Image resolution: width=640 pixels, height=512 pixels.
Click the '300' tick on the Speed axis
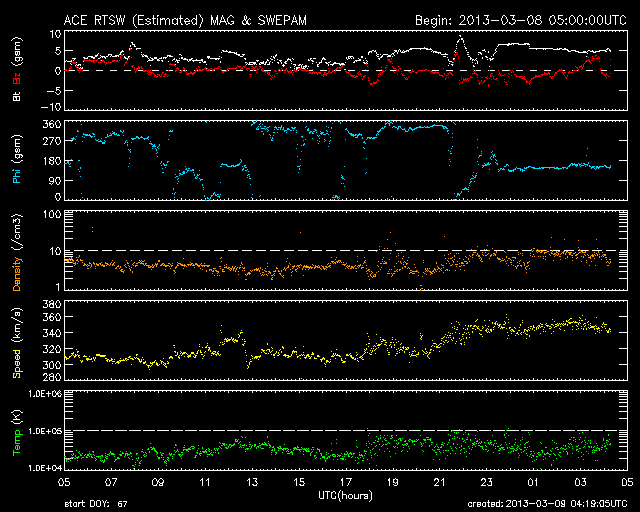pos(52,365)
